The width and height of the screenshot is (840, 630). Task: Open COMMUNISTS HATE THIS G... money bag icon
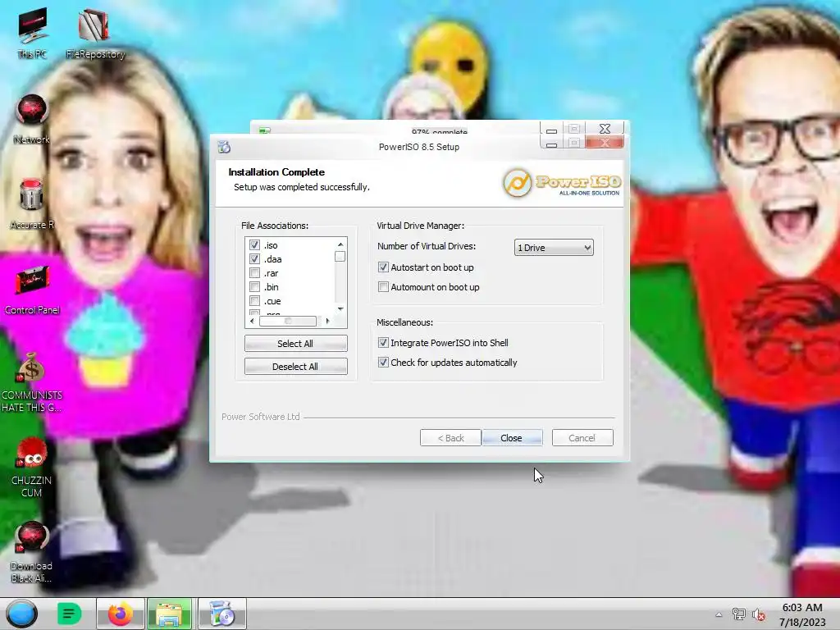[32, 381]
